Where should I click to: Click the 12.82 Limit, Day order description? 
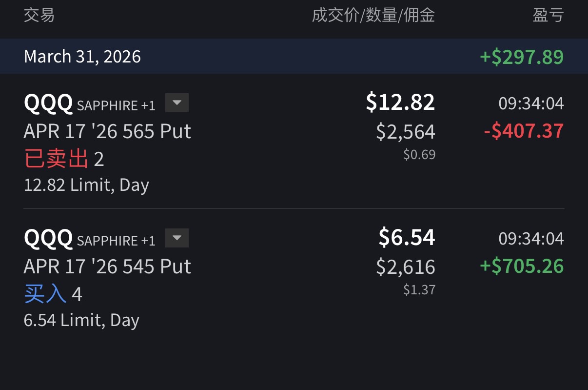[86, 185]
